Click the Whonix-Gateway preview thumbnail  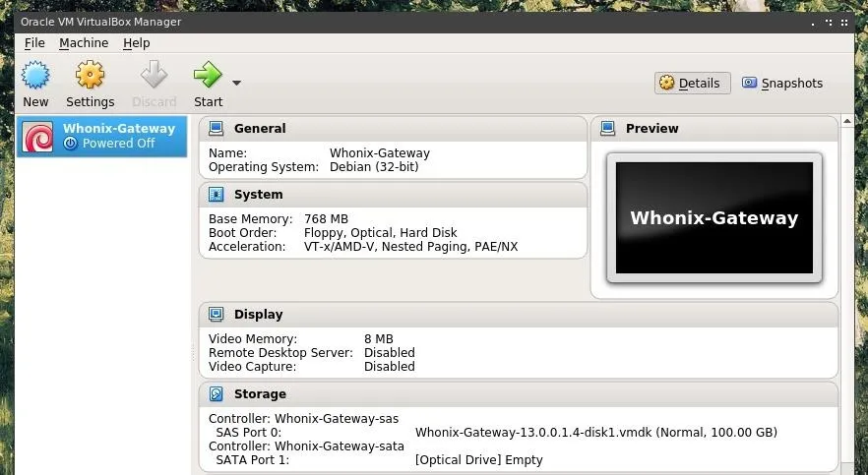[x=714, y=218]
